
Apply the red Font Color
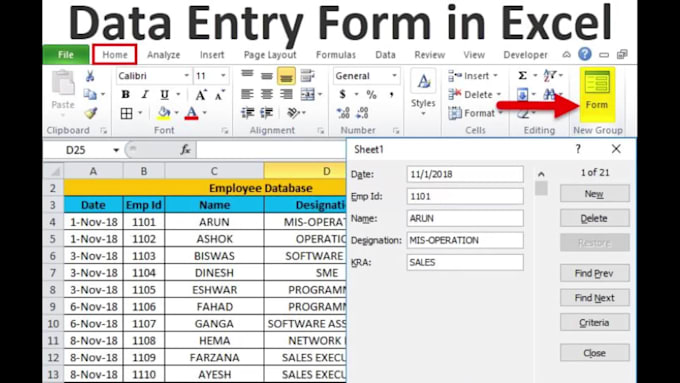point(191,114)
